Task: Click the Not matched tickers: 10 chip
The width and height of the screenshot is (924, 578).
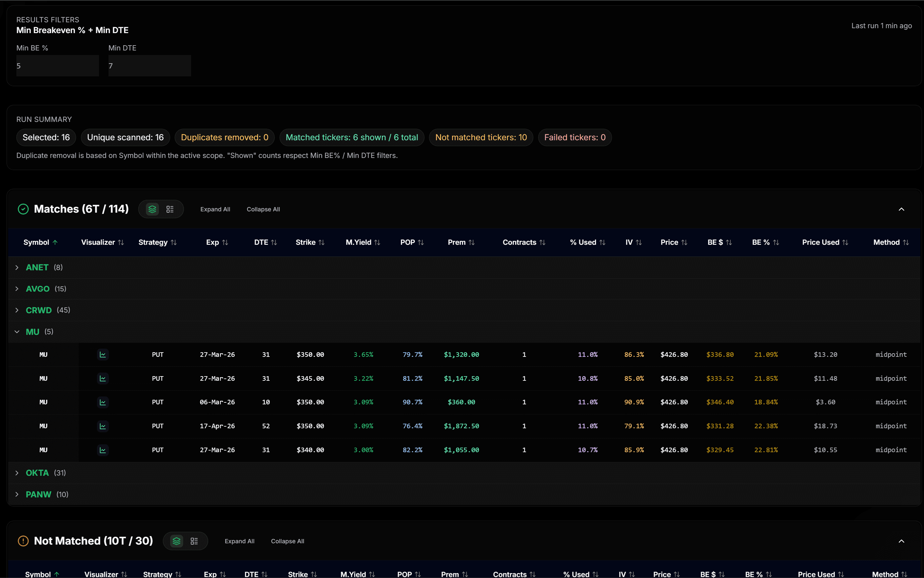Action: [x=481, y=137]
